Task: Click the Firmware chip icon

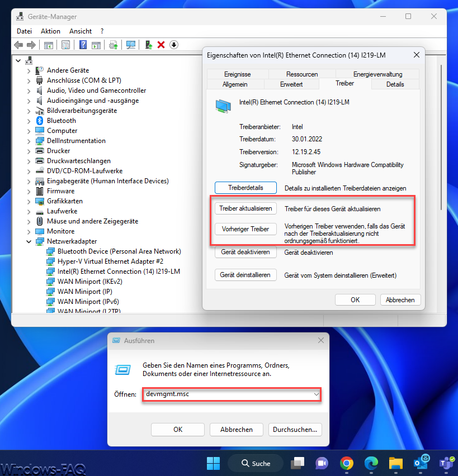Action: point(40,191)
